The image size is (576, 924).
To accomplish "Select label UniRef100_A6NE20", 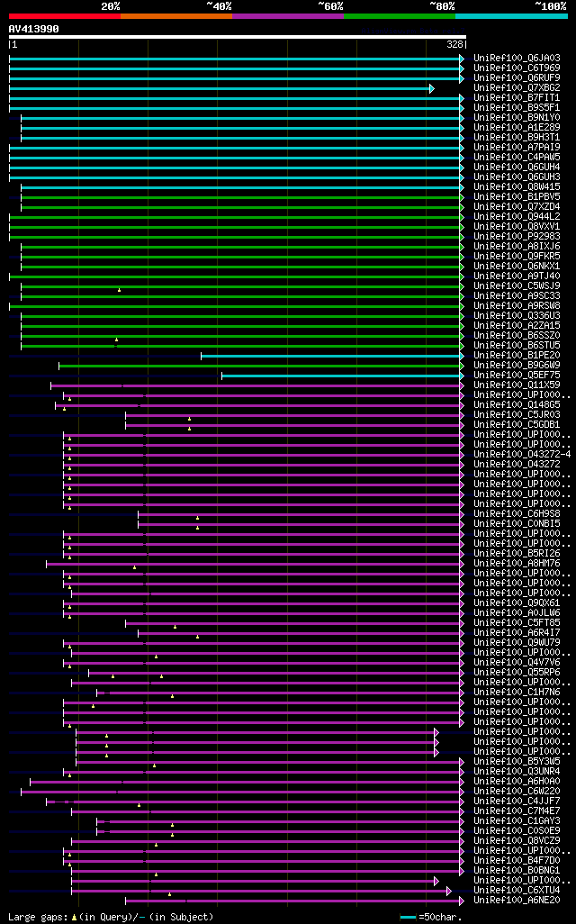I will pyautogui.click(x=517, y=900).
